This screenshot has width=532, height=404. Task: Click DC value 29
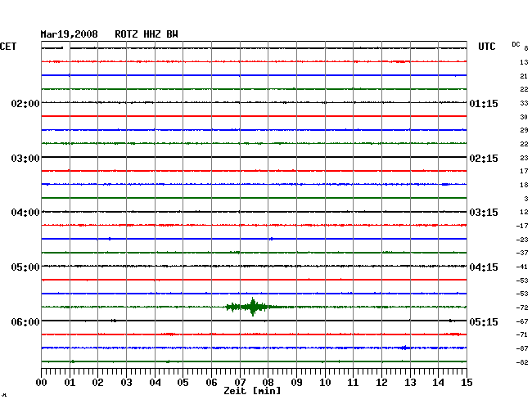[x=524, y=130]
